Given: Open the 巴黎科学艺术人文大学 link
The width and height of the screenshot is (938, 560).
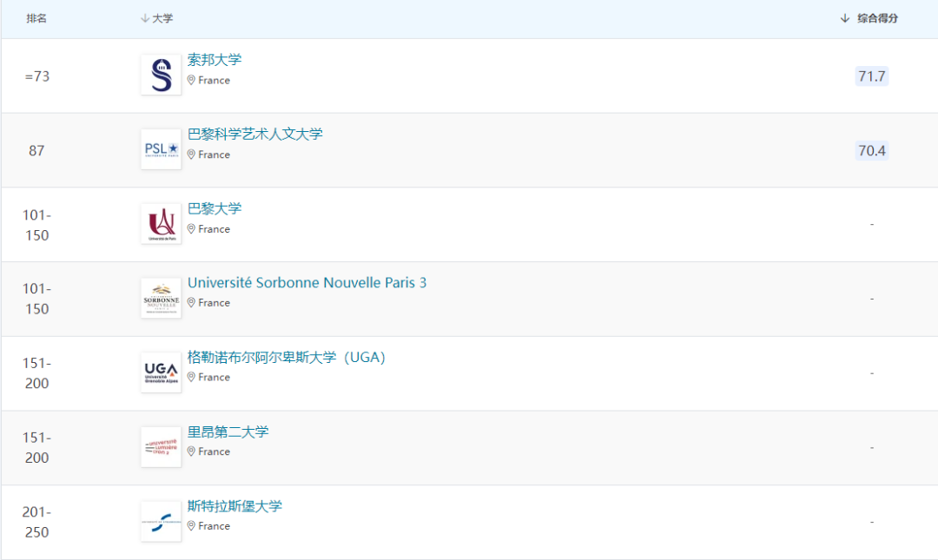Looking at the screenshot, I should (x=254, y=134).
